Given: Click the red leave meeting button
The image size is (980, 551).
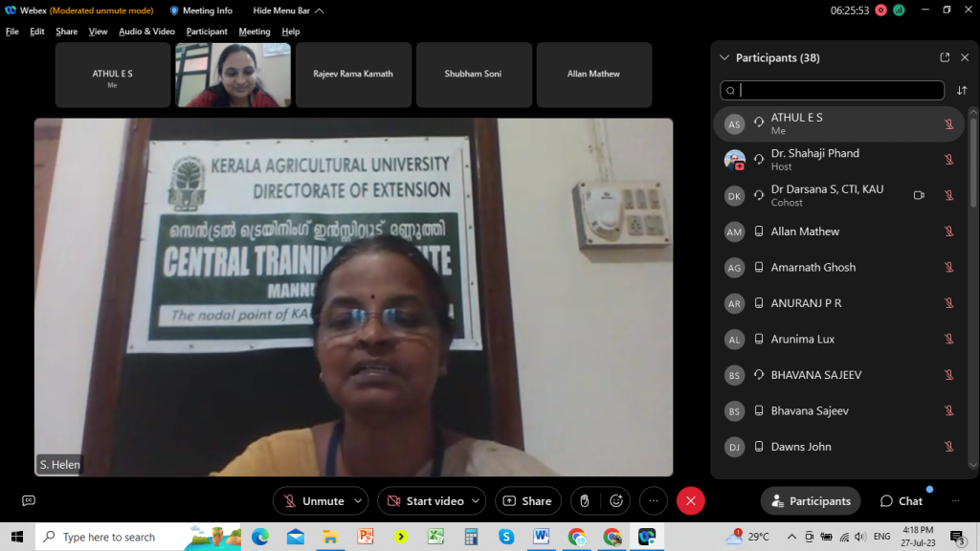Looking at the screenshot, I should coord(691,501).
